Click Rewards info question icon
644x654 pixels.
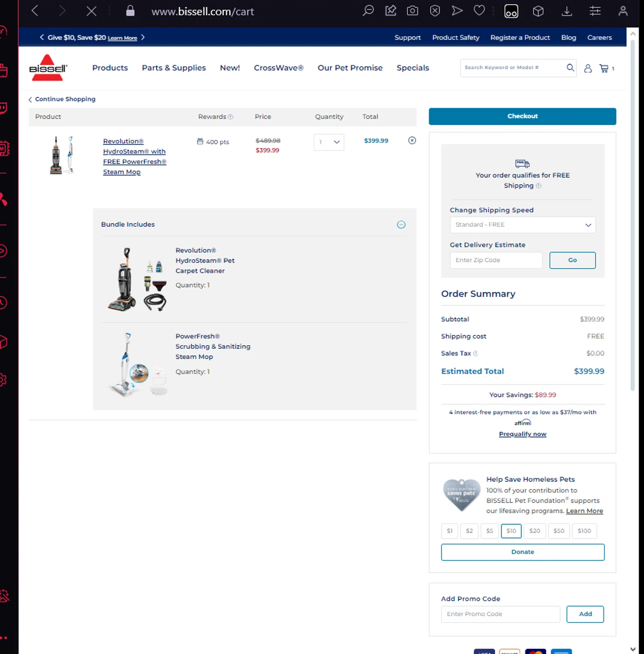[230, 116]
